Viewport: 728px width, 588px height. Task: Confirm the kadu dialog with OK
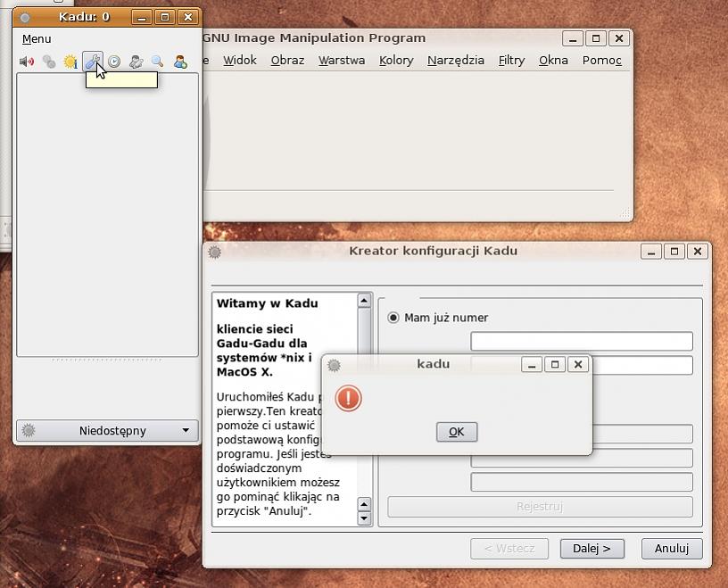(457, 432)
